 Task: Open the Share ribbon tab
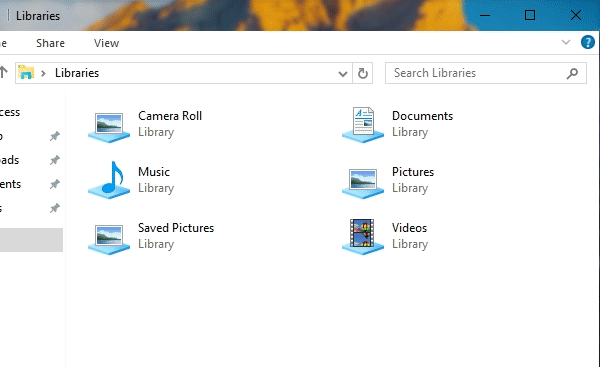pos(51,43)
